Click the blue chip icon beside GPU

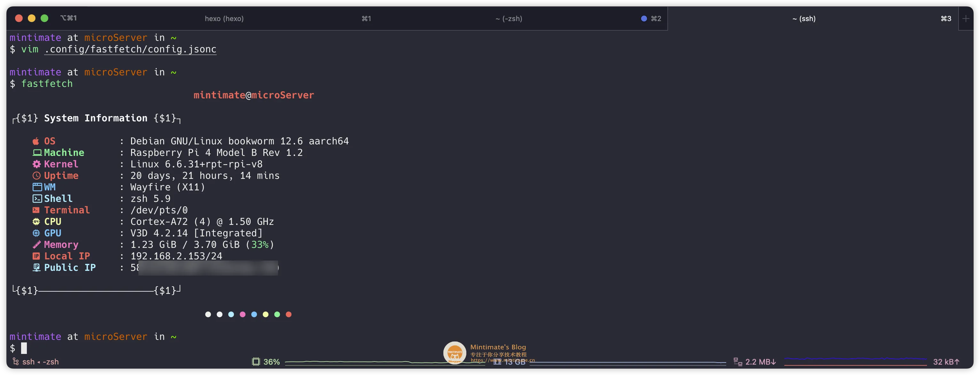[36, 233]
